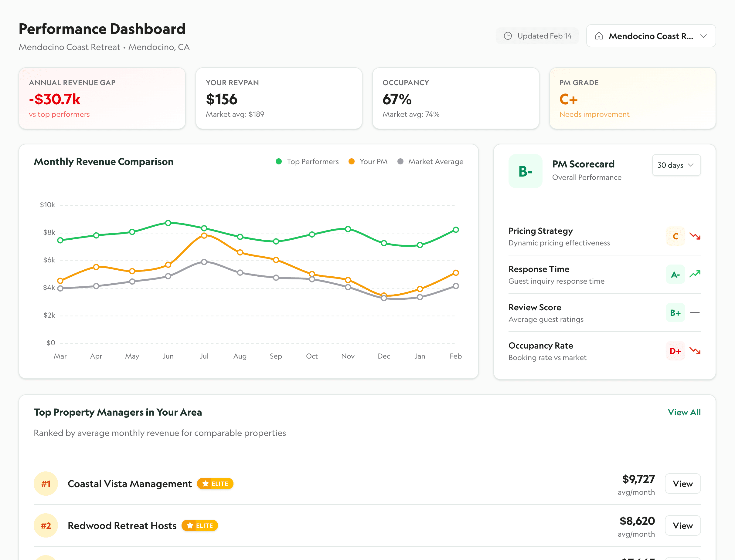
Task: Click Market avg: 74% text
Action: pyautogui.click(x=411, y=114)
